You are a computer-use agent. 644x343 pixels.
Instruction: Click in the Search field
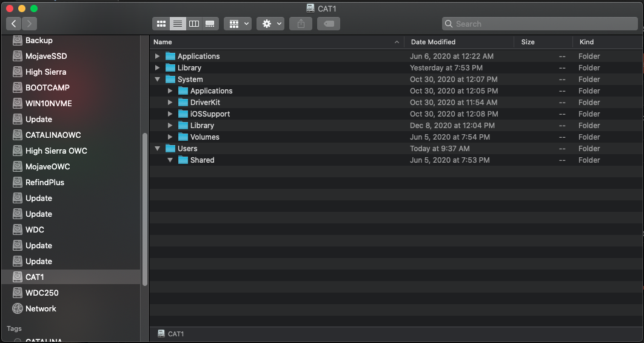coord(540,24)
